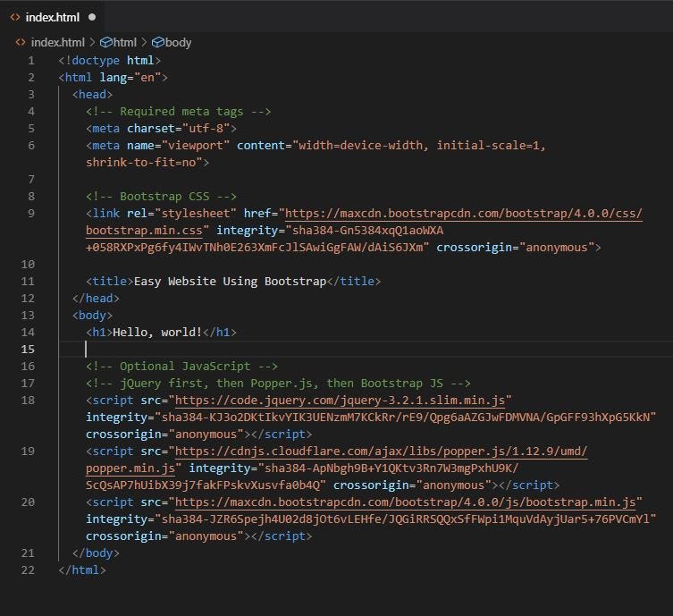Click line number 15 in gutter

click(x=28, y=349)
